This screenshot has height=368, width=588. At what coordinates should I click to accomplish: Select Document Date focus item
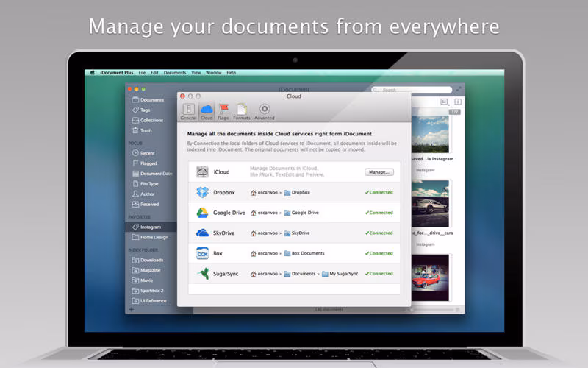[x=152, y=174]
